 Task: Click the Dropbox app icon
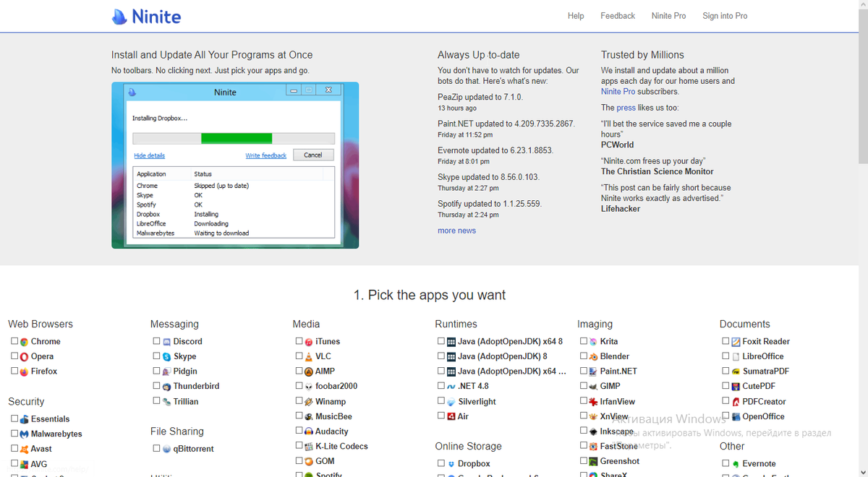(x=451, y=463)
